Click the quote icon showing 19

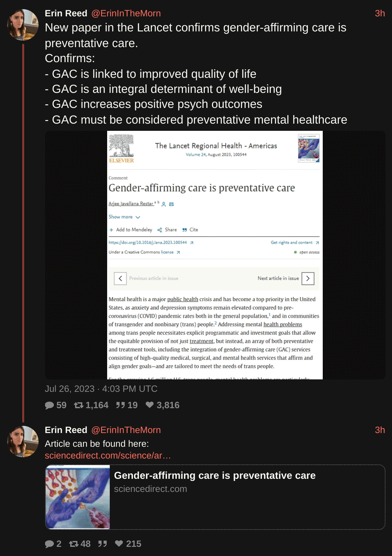coord(121,405)
